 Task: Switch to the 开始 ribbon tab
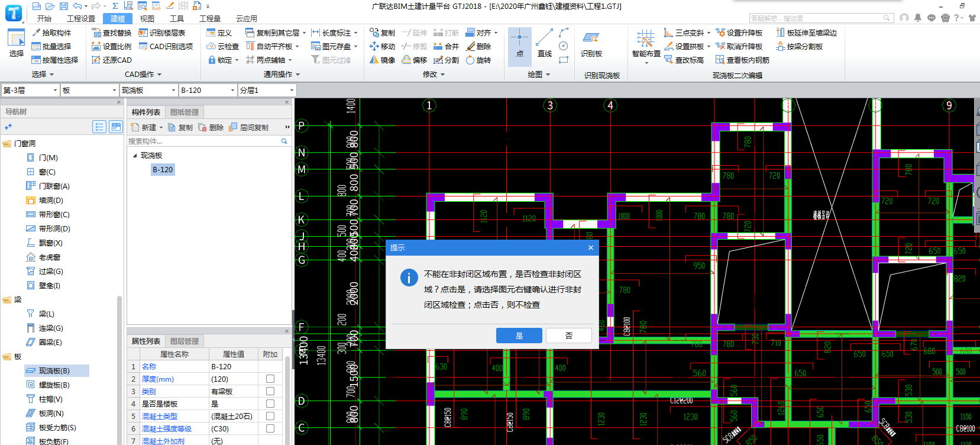point(44,18)
